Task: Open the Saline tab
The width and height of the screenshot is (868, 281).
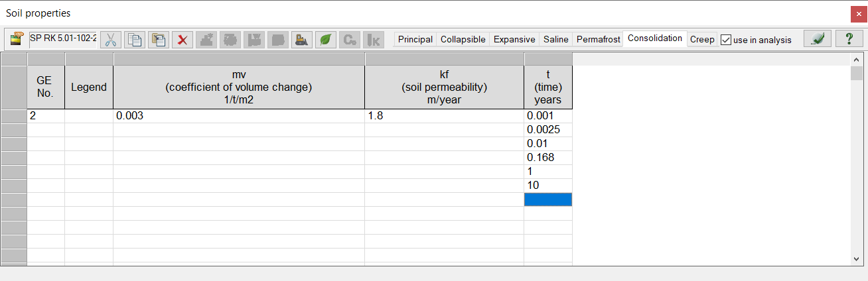Action: [x=556, y=39]
